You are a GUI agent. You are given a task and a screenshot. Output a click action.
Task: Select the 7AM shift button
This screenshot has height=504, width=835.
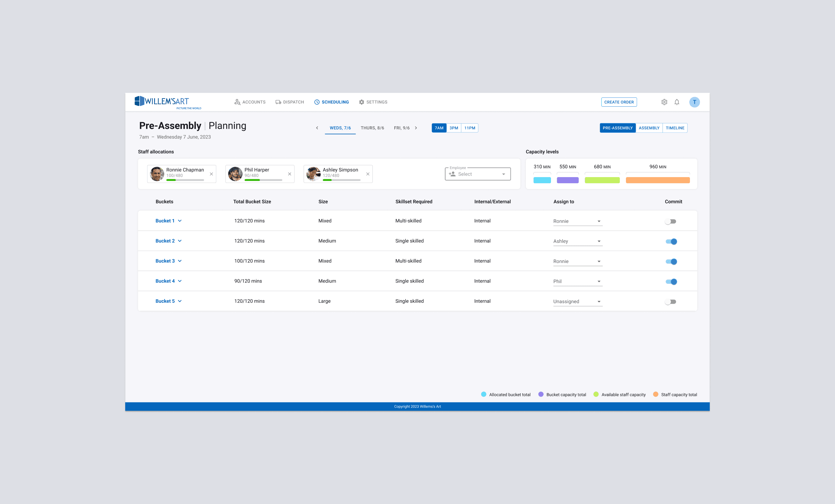pyautogui.click(x=439, y=128)
